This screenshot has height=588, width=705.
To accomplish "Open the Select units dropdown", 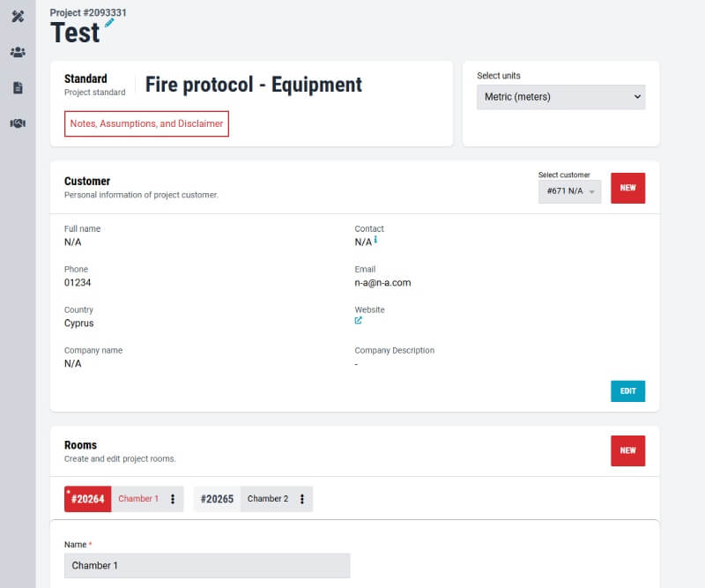I will 560,97.
